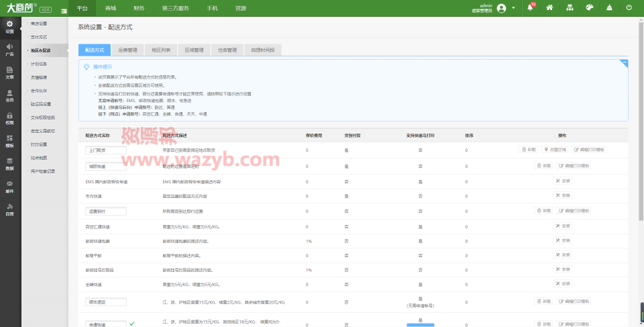Click the 城际快递 name input field
Viewport: 644px width, 327px height.
click(106, 166)
